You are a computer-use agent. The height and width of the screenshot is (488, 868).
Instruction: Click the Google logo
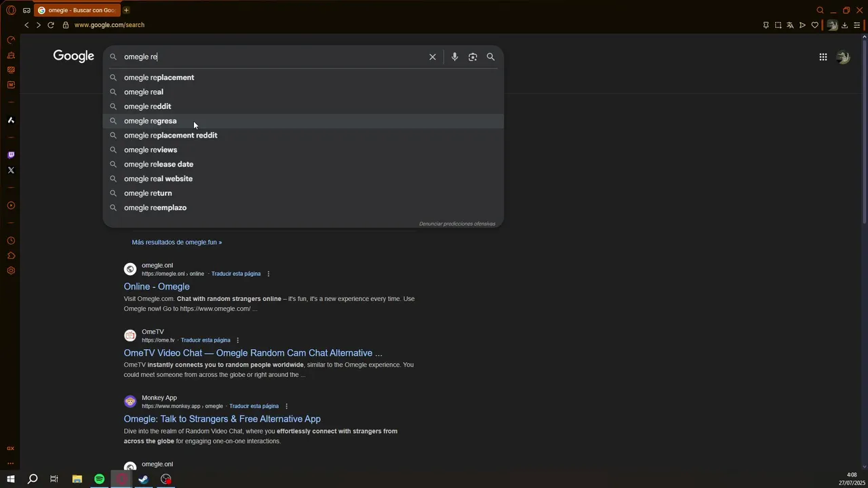pos(73,56)
